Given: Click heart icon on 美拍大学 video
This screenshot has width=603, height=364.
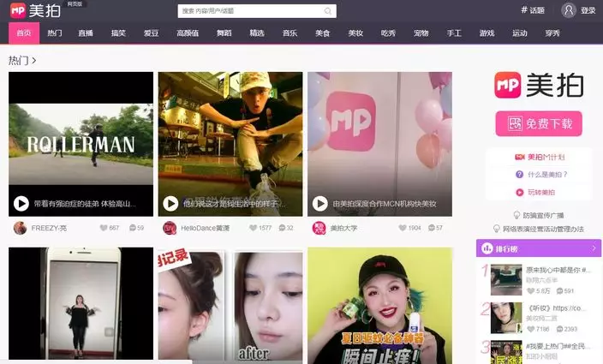Looking at the screenshot, I should click(402, 228).
